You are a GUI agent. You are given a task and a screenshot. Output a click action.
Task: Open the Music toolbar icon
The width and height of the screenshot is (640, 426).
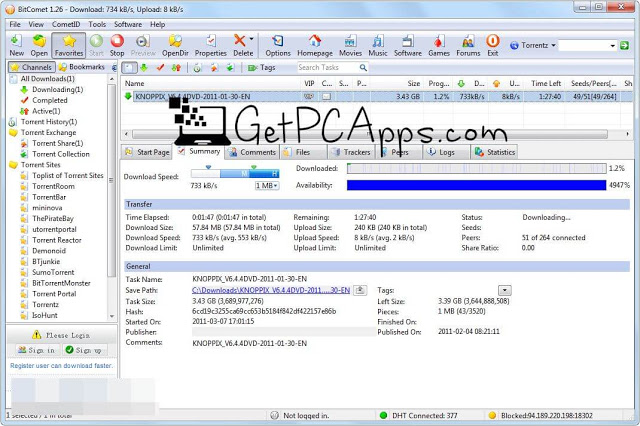[x=378, y=45]
